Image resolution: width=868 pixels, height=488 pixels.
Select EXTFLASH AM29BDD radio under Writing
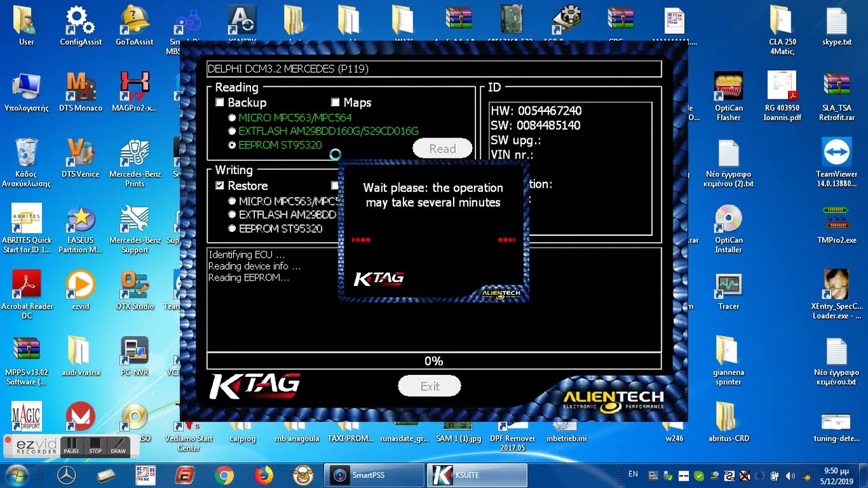233,214
